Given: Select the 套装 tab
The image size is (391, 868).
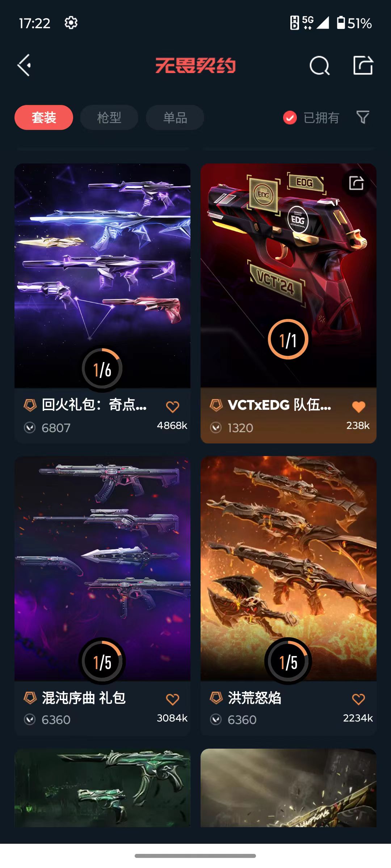Looking at the screenshot, I should pos(44,118).
